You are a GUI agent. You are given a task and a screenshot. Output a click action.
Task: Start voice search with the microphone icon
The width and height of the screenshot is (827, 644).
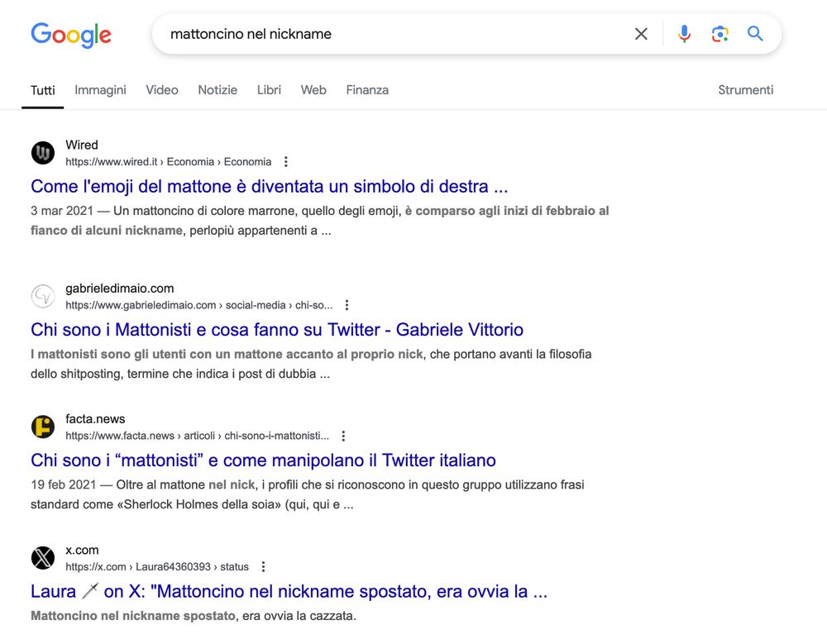pos(684,34)
